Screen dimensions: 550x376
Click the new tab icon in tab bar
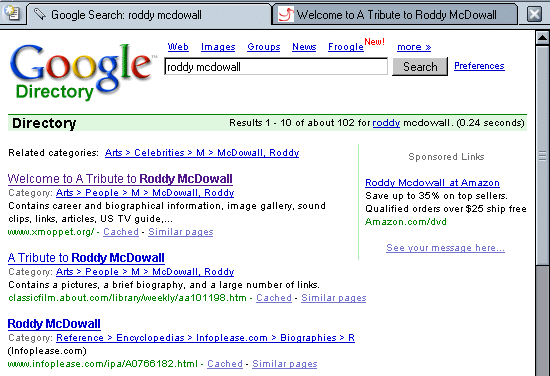coord(12,14)
